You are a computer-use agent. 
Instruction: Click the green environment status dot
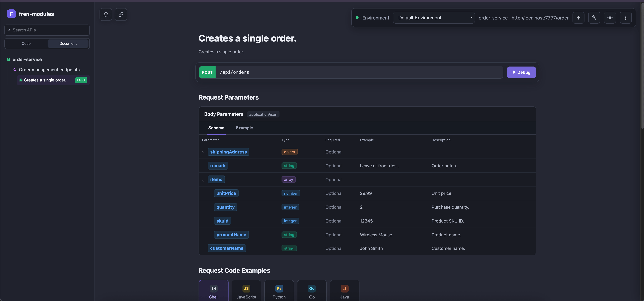click(x=357, y=18)
